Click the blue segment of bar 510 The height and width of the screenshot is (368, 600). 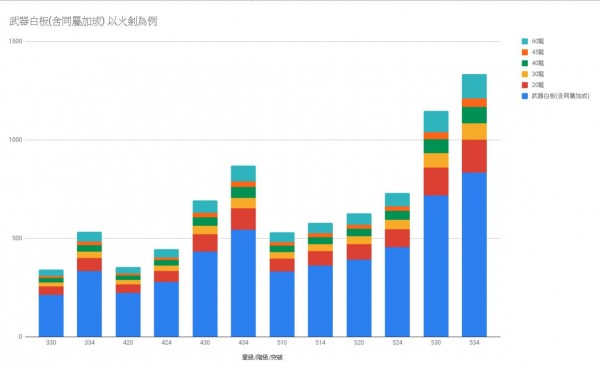pyautogui.click(x=282, y=304)
